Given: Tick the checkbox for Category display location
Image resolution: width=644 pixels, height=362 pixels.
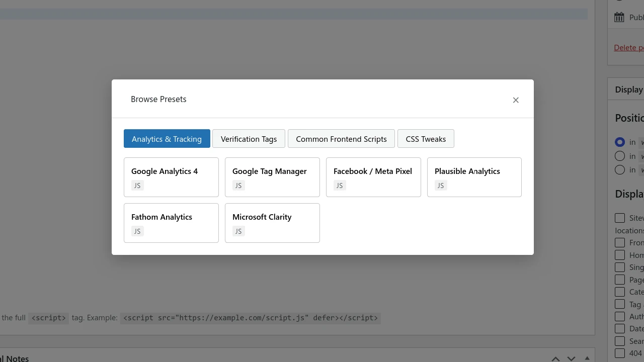Looking at the screenshot, I should (620, 292).
